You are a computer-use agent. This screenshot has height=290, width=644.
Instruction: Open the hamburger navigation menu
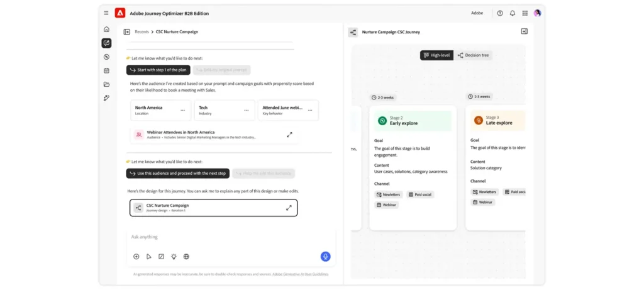(106, 13)
